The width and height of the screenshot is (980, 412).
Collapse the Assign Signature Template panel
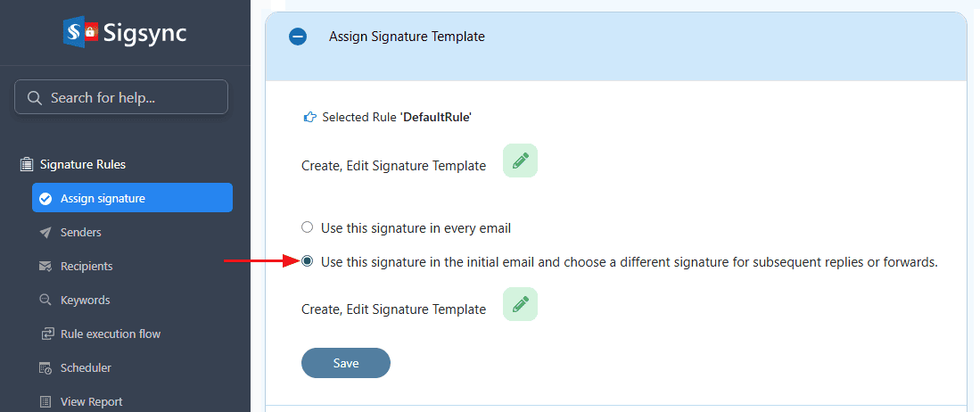point(298,37)
